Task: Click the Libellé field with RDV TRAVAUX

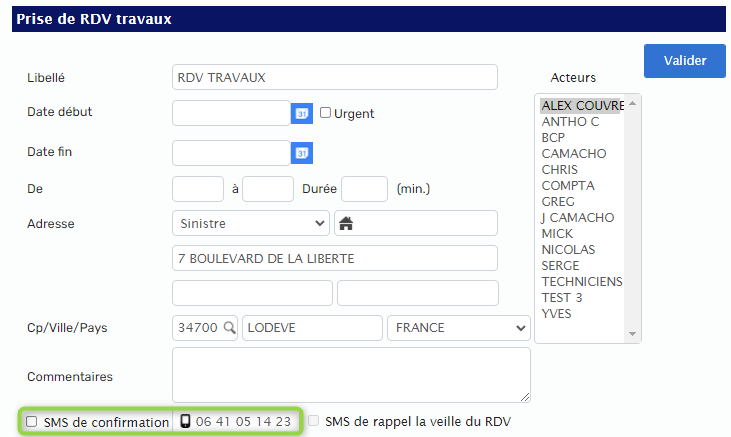Action: (334, 78)
